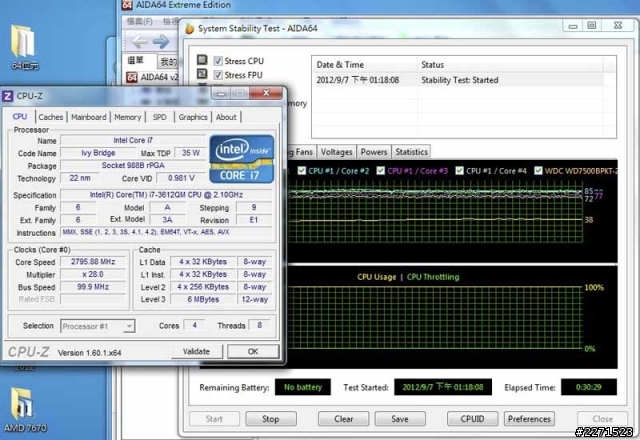This screenshot has width=640, height=440.
Task: Open the About tab in CPU-Z
Action: click(226, 117)
